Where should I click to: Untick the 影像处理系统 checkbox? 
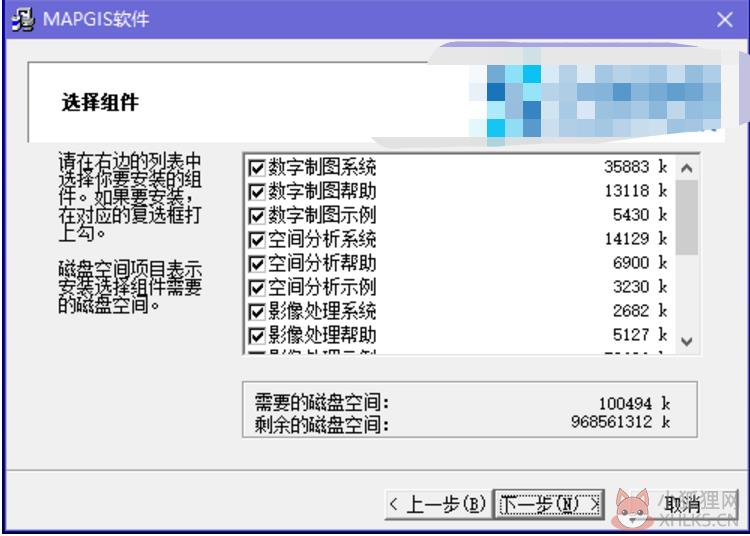pos(257,311)
